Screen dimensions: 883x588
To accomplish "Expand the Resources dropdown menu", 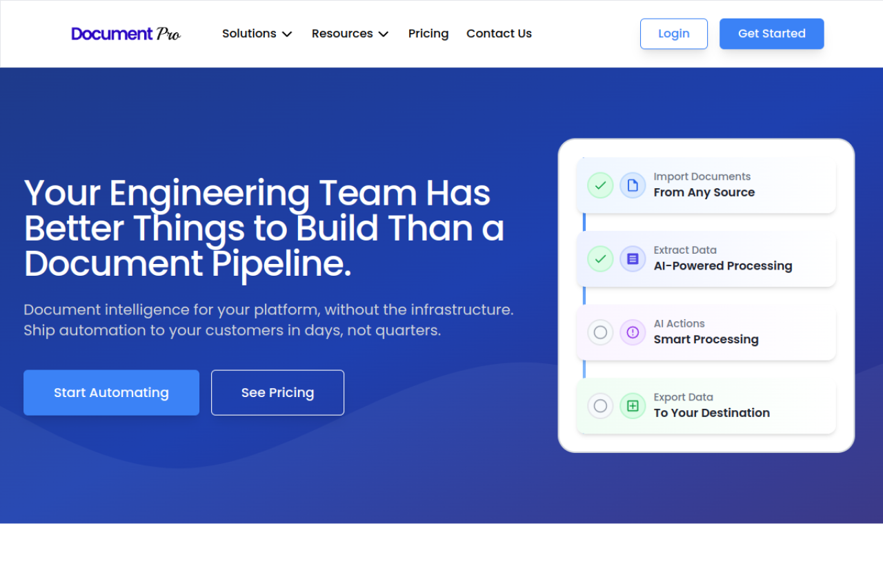I will (350, 34).
